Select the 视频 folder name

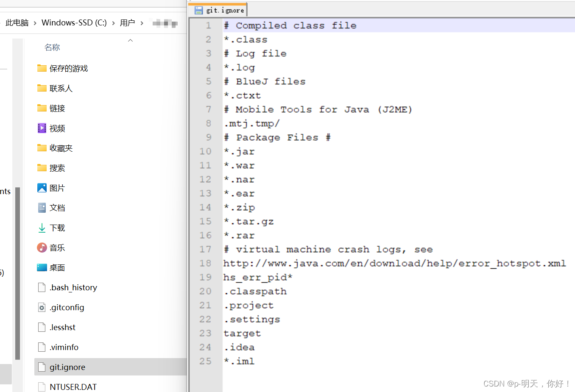coord(57,128)
